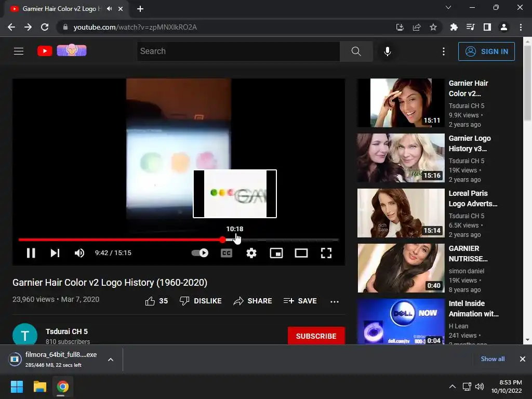Screen dimensions: 532x399
Task: Pause the video playback
Action: coord(31,253)
